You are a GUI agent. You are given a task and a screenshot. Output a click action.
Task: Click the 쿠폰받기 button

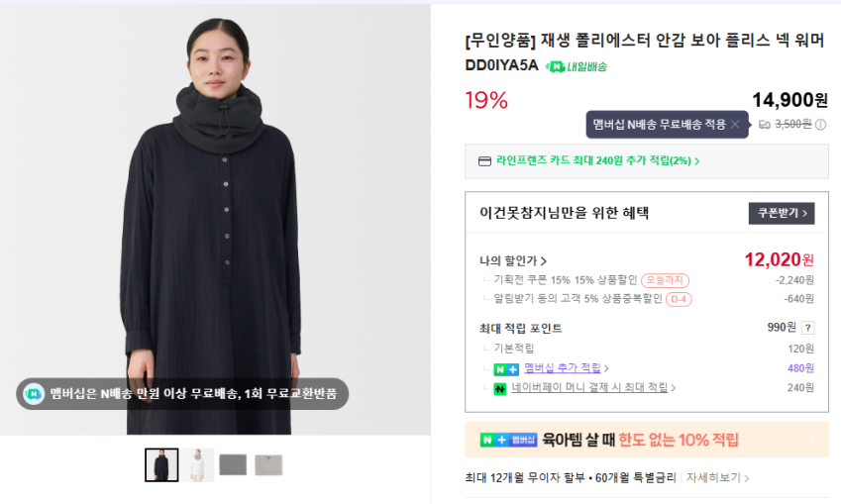point(781,213)
